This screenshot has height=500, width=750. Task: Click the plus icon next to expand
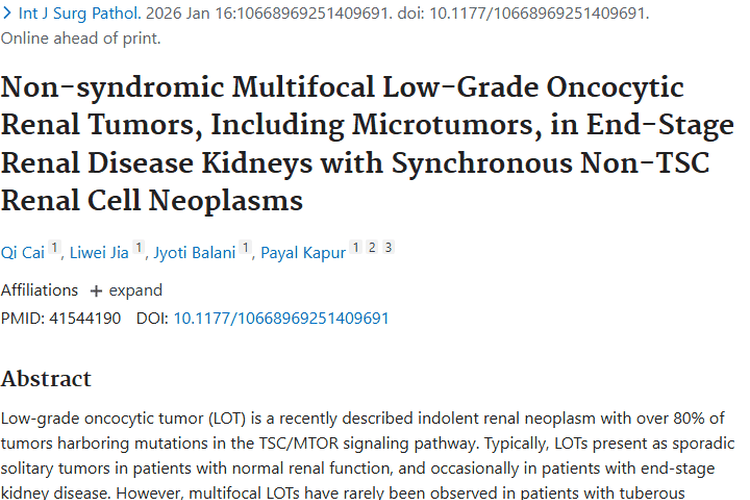click(x=96, y=291)
